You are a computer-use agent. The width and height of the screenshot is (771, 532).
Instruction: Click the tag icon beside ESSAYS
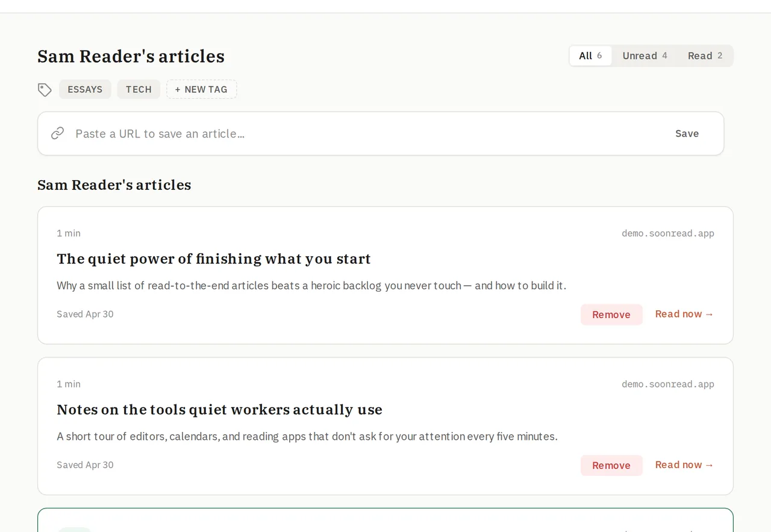(45, 90)
